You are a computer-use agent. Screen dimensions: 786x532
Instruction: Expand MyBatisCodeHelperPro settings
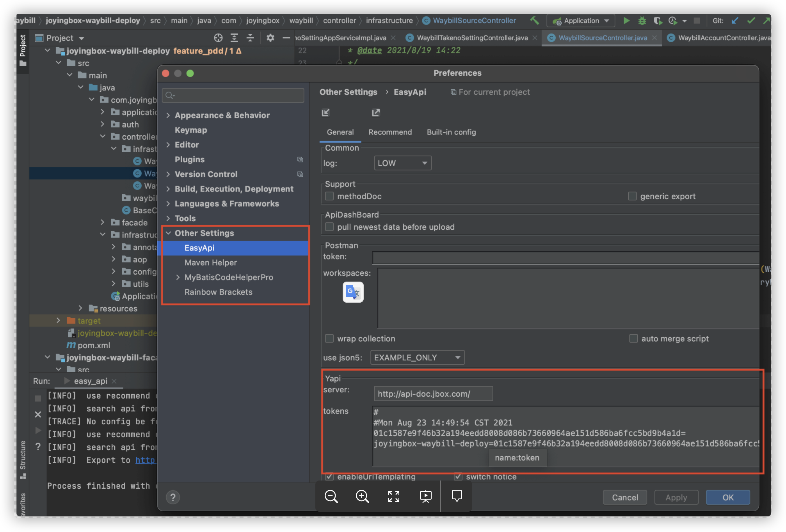click(x=178, y=277)
